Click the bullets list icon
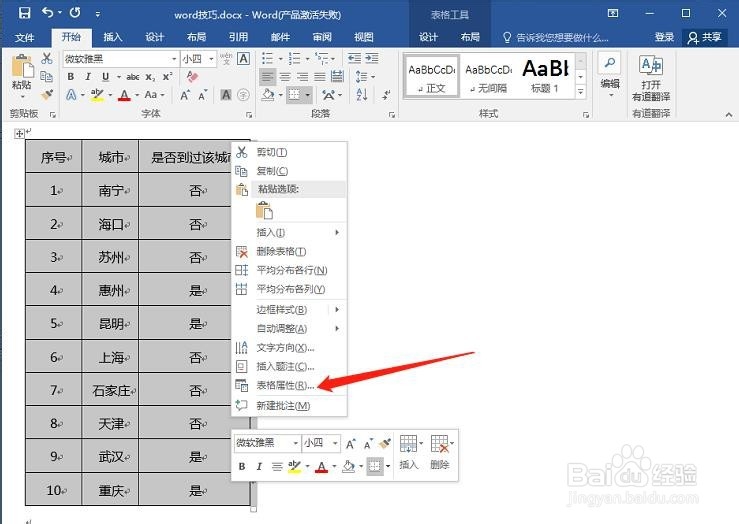 point(268,58)
